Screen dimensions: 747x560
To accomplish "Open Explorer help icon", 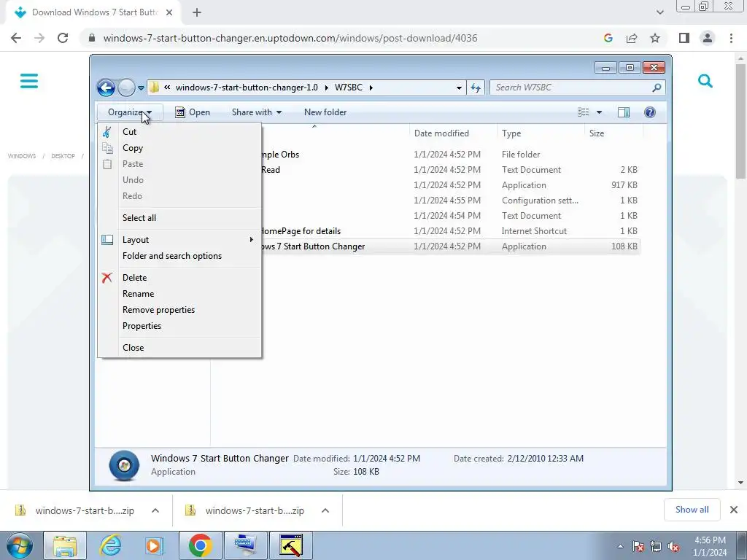I will (x=650, y=112).
